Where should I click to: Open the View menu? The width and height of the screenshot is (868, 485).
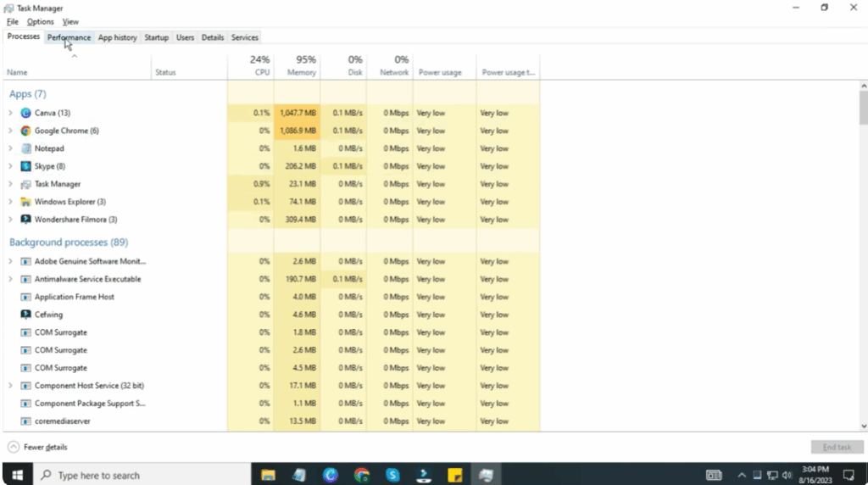70,21
